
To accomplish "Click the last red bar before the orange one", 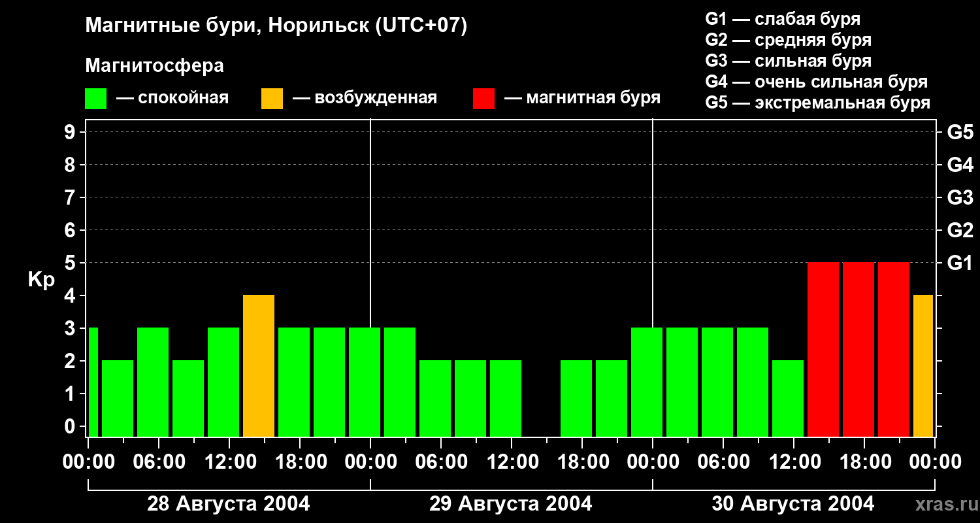I will click(894, 349).
